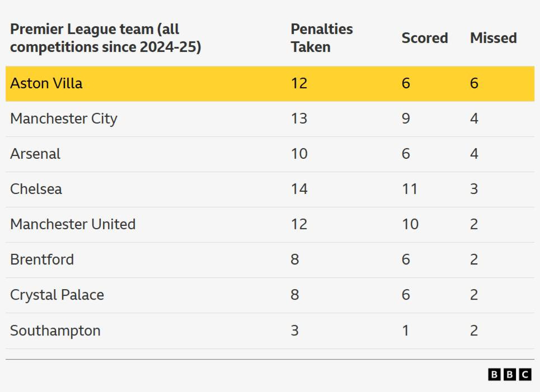
Task: Click Southampton's penalties taken value 3
Action: [294, 330]
